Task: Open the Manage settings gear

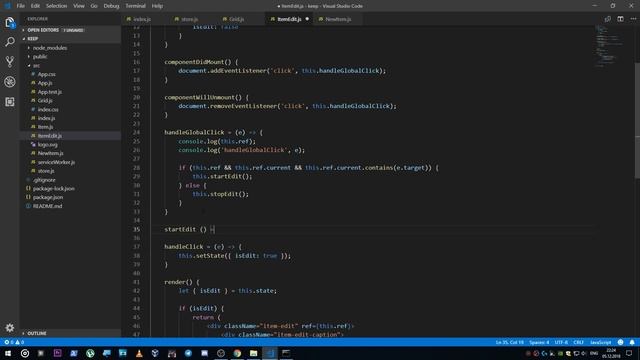Action: coord(10,327)
